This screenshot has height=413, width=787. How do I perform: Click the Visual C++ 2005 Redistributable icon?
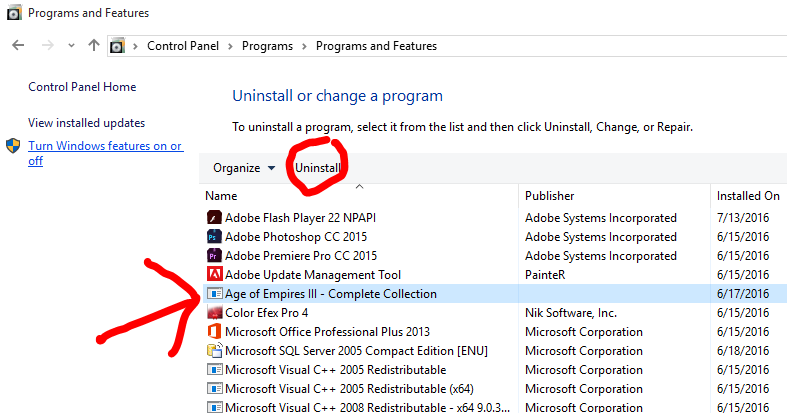point(214,370)
